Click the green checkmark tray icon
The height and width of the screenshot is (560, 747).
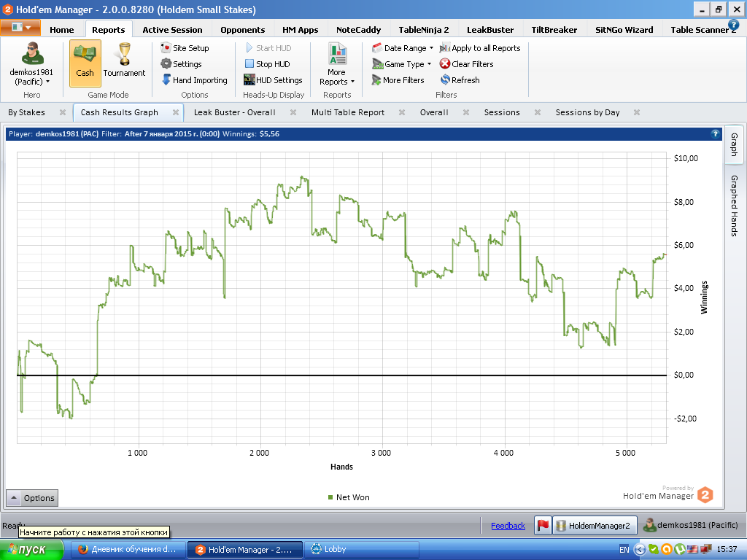[x=654, y=549]
